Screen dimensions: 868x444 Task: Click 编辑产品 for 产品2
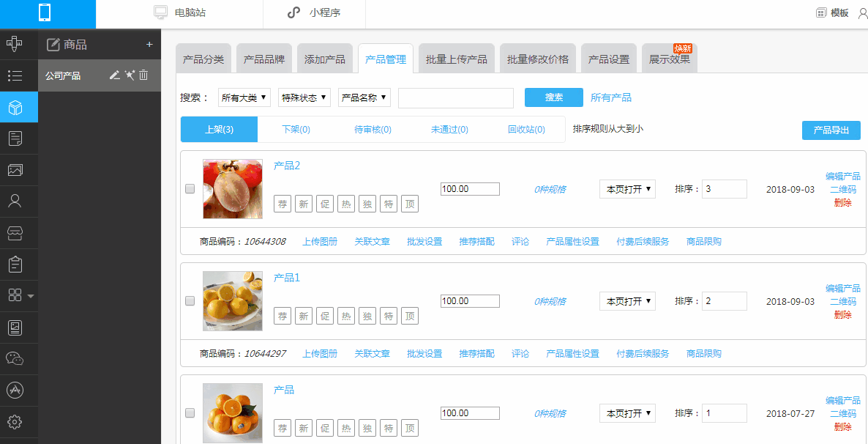pos(843,177)
